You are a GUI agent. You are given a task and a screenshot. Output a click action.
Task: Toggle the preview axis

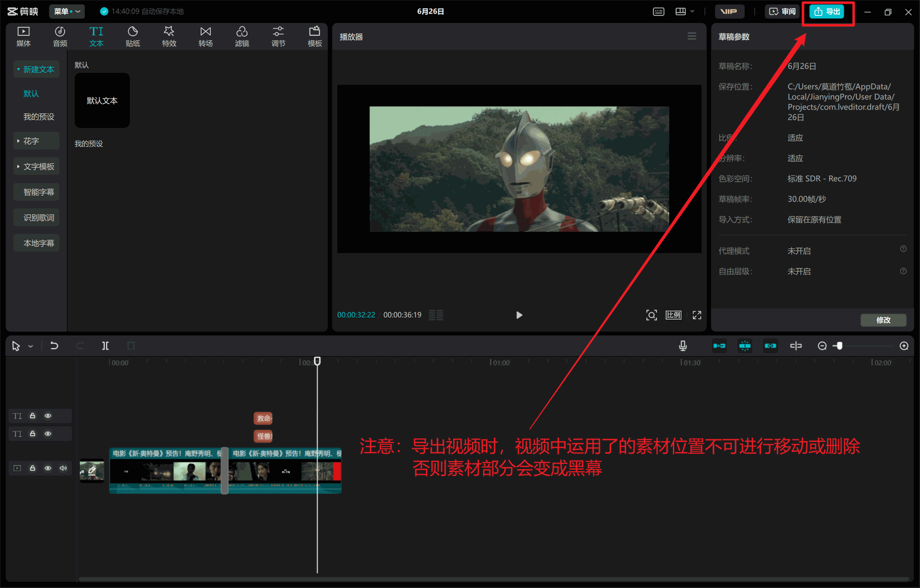[x=795, y=346]
